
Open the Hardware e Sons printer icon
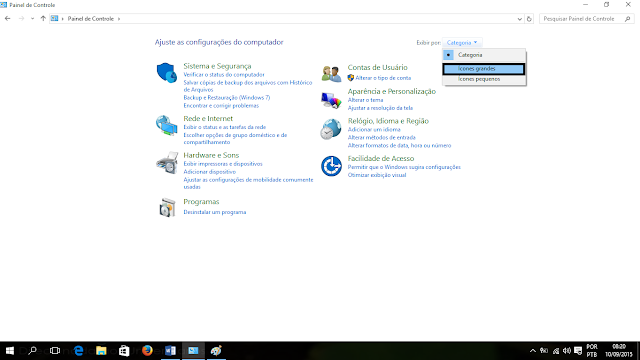tap(167, 163)
